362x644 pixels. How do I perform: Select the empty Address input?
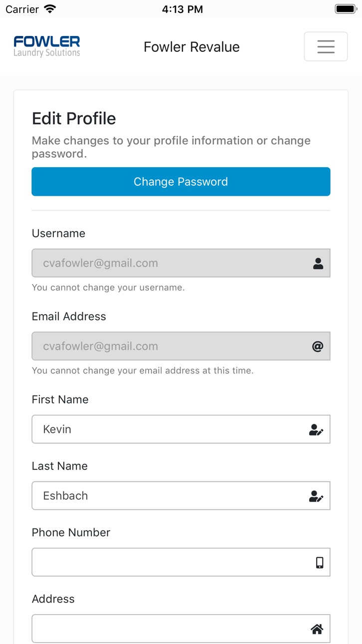tap(181, 629)
